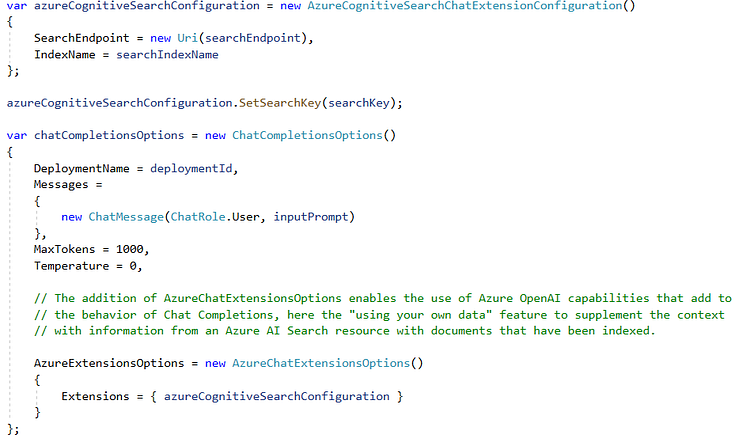Click the searchEndpoint argument inside Uri parentheses
Viewport: 735px width, 441px height.
[253, 38]
